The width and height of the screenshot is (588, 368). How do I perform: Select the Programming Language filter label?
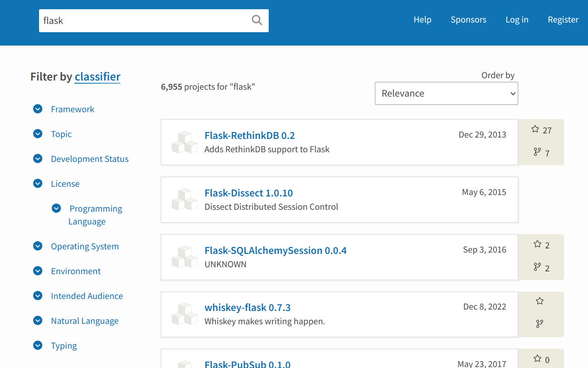[95, 215]
